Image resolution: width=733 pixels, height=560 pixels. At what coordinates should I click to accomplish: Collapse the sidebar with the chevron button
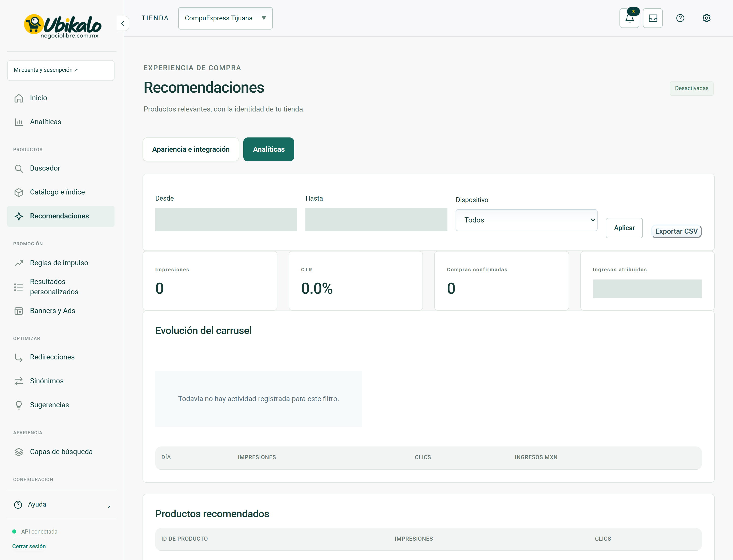coord(123,23)
